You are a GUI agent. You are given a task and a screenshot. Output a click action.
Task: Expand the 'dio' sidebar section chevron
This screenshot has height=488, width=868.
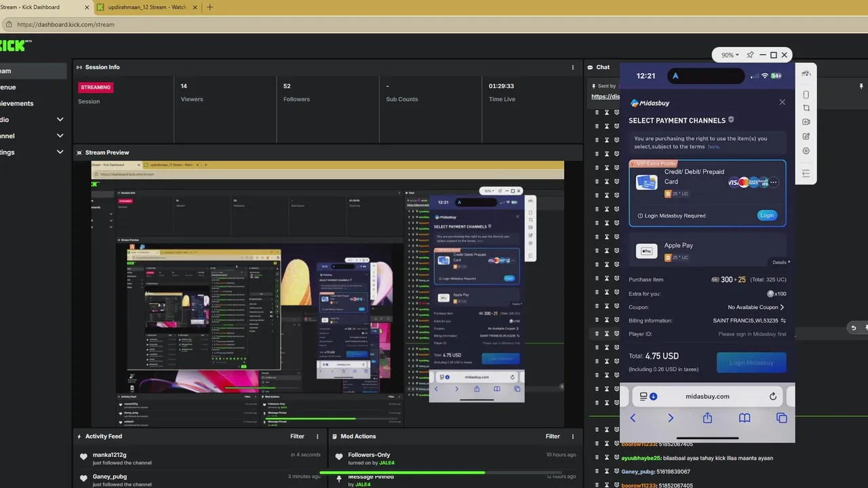click(x=60, y=120)
